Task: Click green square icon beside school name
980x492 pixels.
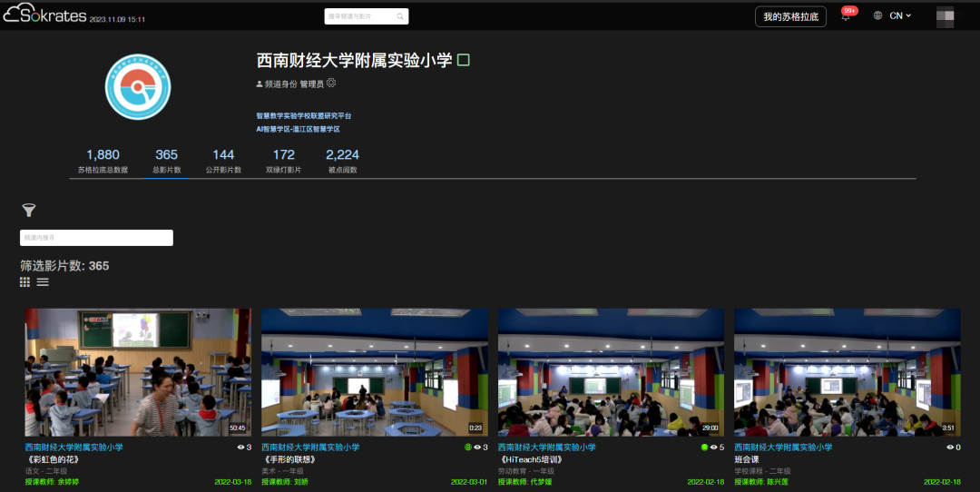Action: click(464, 61)
